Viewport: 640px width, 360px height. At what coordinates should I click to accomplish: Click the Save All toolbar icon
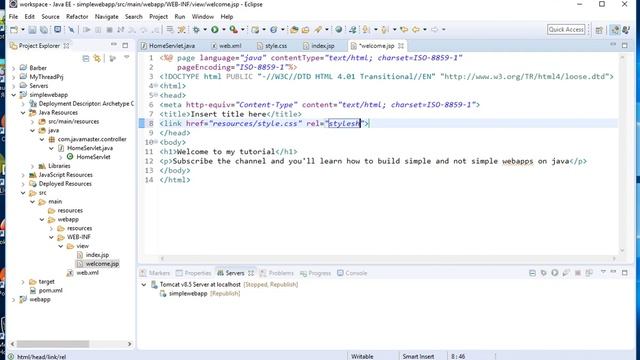(x=44, y=29)
